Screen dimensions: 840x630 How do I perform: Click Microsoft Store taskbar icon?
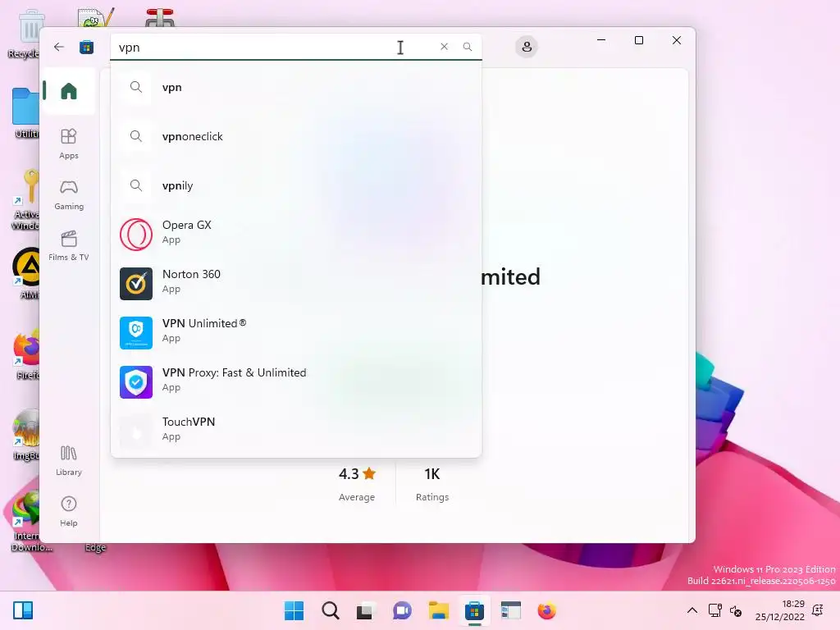[474, 610]
